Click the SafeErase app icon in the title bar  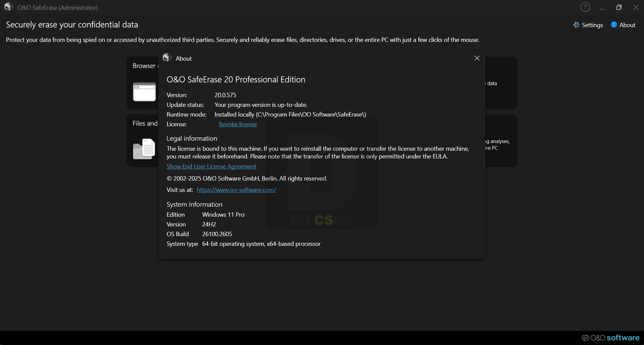pyautogui.click(x=9, y=7)
